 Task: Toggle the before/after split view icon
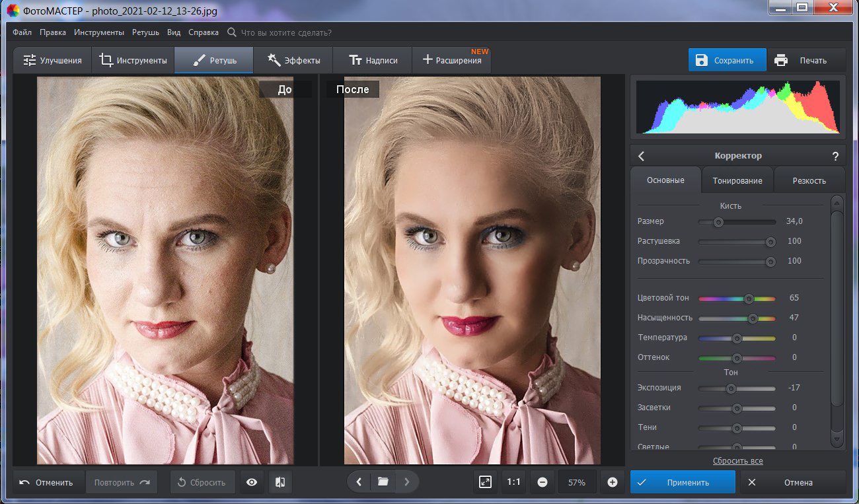point(280,482)
